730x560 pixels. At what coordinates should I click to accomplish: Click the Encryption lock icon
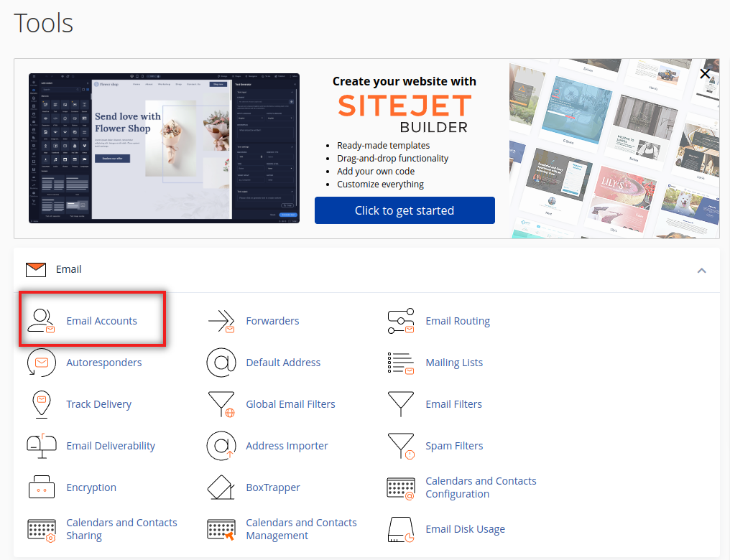tap(42, 487)
